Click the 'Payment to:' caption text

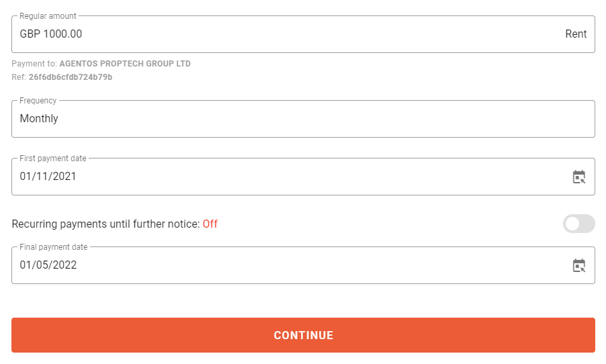click(x=34, y=64)
